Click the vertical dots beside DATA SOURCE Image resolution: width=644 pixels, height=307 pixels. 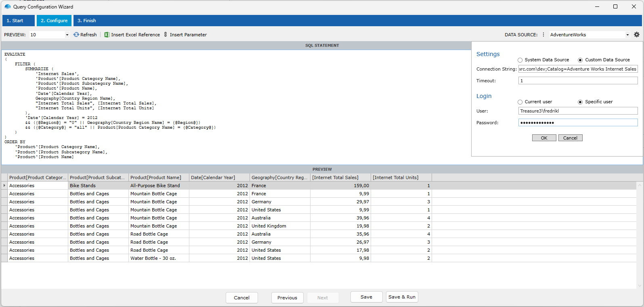click(543, 35)
